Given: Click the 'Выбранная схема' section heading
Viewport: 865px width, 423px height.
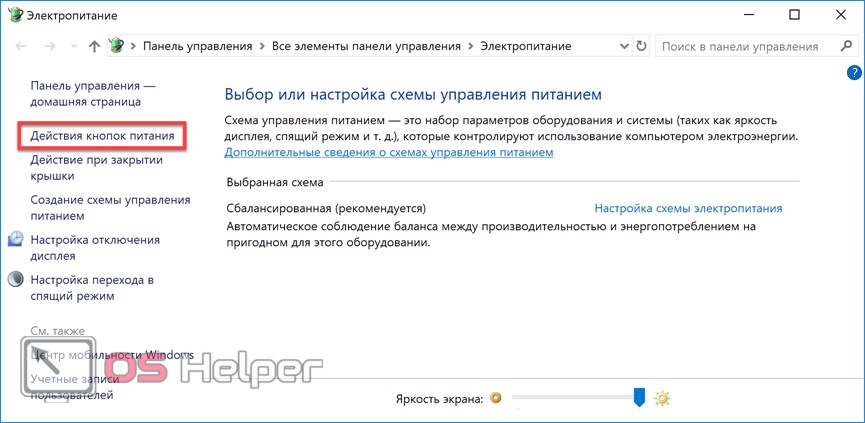Looking at the screenshot, I should pyautogui.click(x=275, y=181).
